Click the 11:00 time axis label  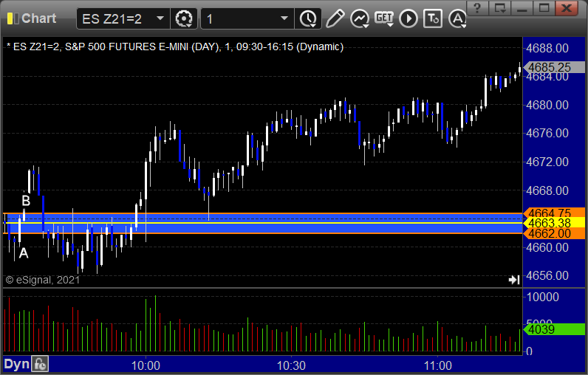click(437, 365)
